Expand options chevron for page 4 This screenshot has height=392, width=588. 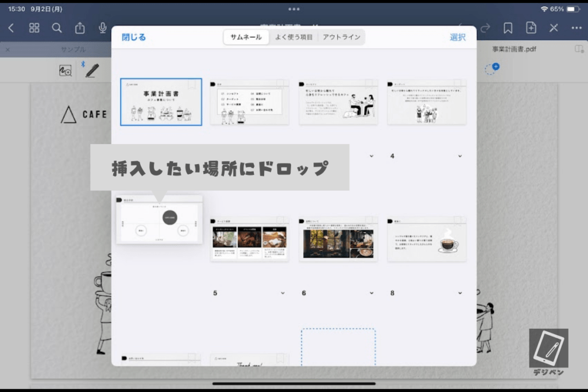point(460,156)
